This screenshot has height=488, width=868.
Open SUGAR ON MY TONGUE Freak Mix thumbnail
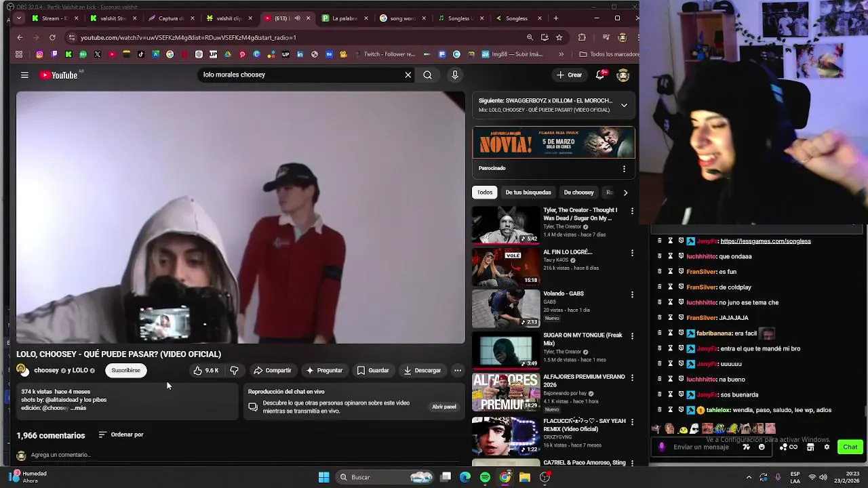pos(506,350)
